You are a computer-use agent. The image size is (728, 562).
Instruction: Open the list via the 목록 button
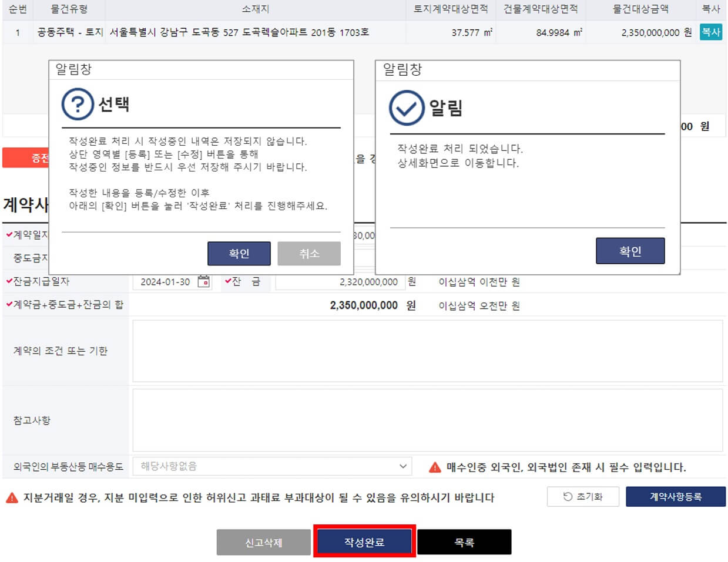click(x=464, y=541)
